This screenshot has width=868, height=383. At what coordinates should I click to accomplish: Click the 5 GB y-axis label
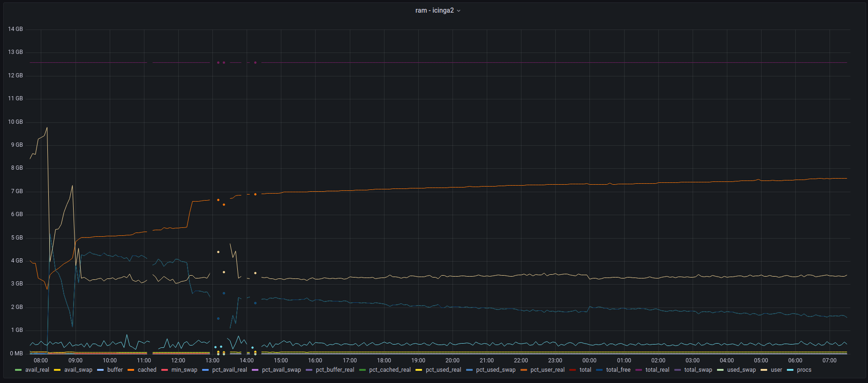tap(17, 238)
